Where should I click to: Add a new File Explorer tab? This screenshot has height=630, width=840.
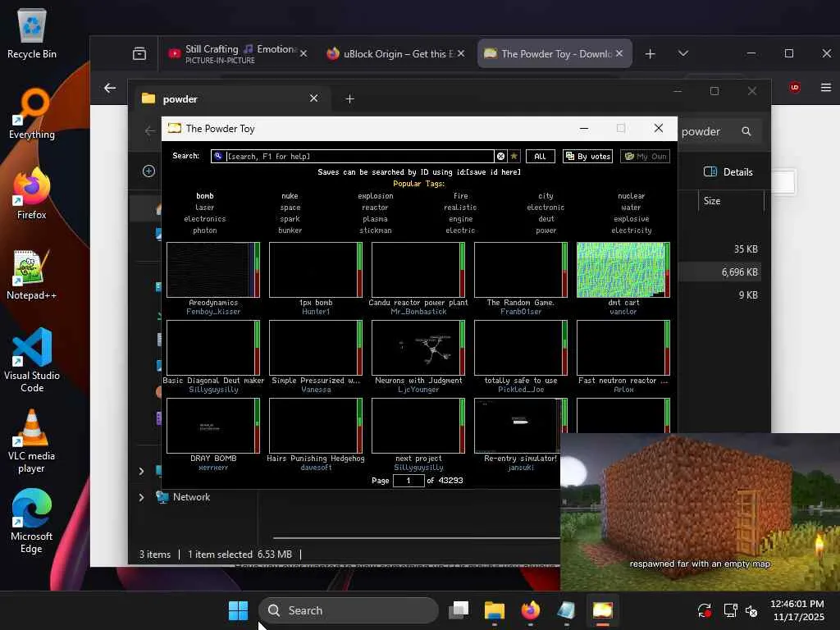pos(349,98)
